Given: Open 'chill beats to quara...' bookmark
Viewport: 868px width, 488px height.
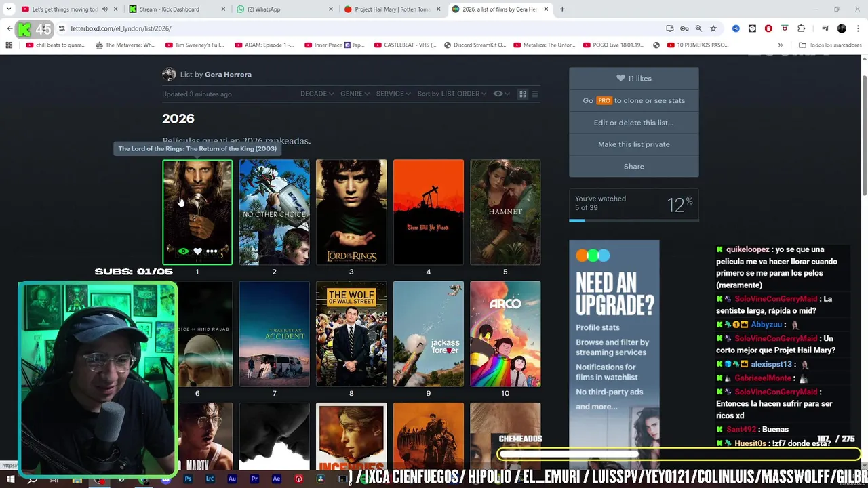Looking at the screenshot, I should (56, 45).
